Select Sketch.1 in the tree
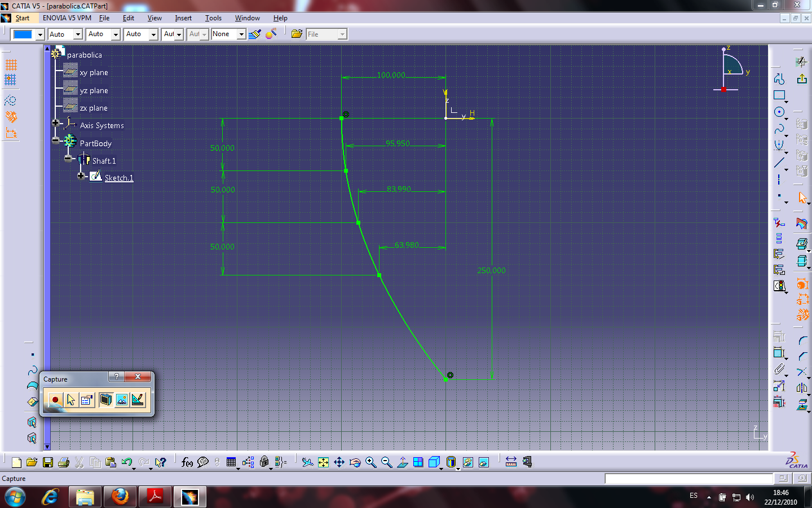This screenshot has height=508, width=812. pyautogui.click(x=119, y=178)
